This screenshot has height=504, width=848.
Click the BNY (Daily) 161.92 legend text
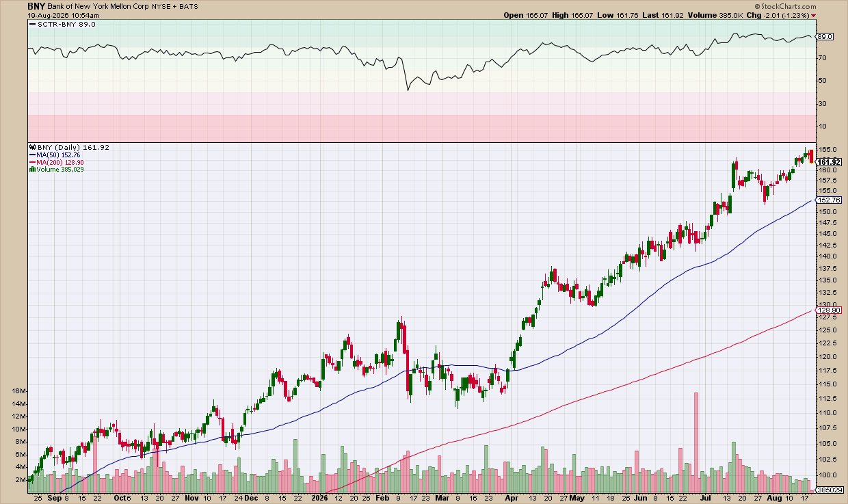click(x=73, y=147)
